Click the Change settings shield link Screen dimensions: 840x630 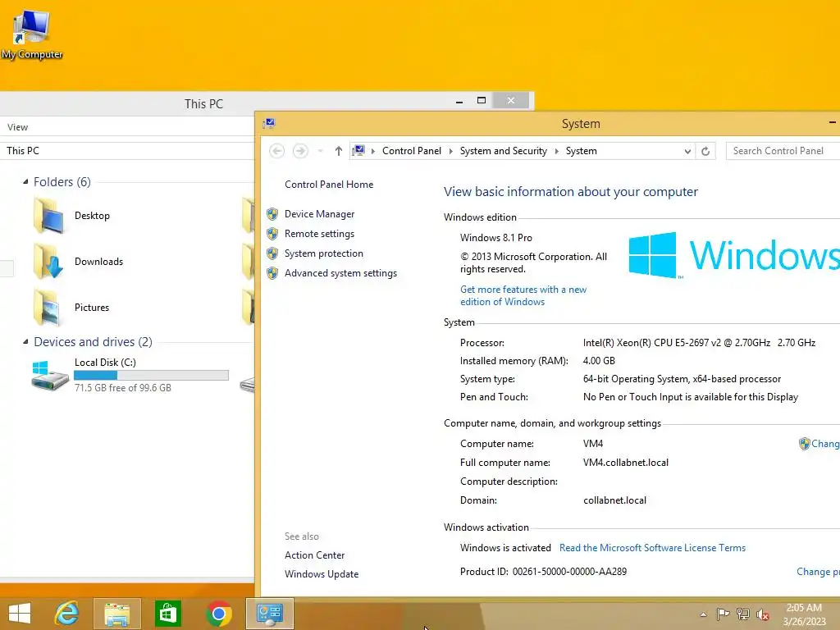pyautogui.click(x=819, y=444)
